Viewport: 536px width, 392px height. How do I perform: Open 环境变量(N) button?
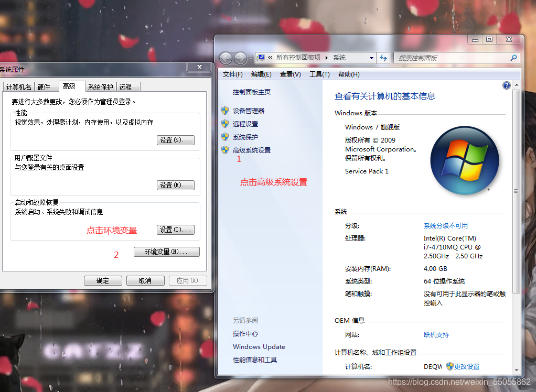[x=166, y=252]
